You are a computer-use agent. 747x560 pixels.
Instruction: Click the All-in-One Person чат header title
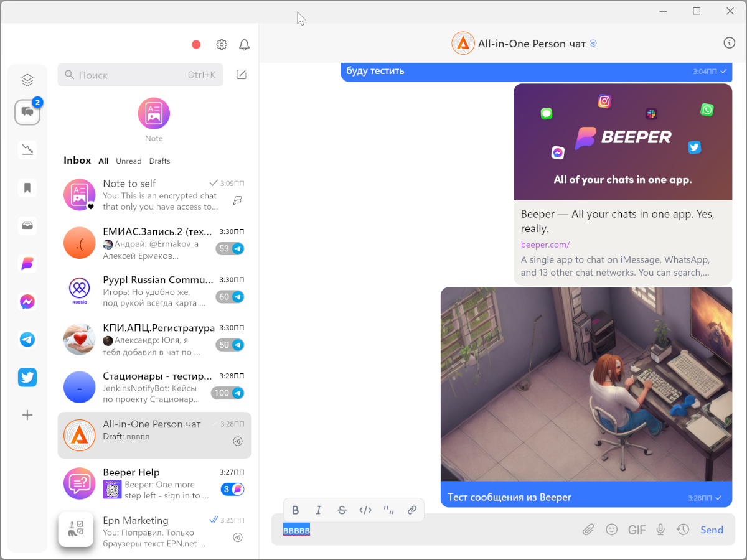click(x=532, y=44)
